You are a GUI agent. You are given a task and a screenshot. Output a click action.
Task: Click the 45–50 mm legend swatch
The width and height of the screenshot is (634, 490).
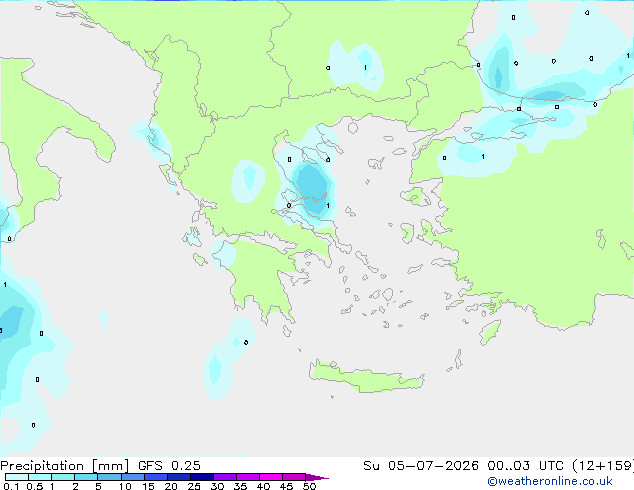294,477
